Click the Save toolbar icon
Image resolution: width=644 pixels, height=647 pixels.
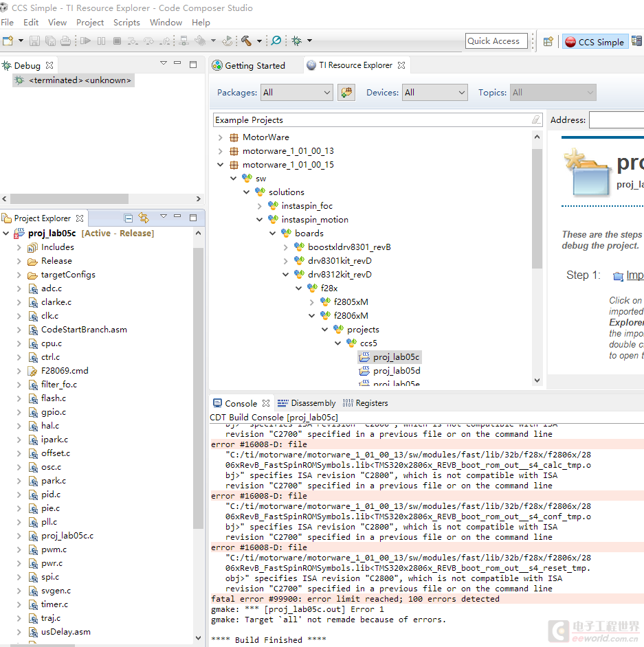click(34, 41)
